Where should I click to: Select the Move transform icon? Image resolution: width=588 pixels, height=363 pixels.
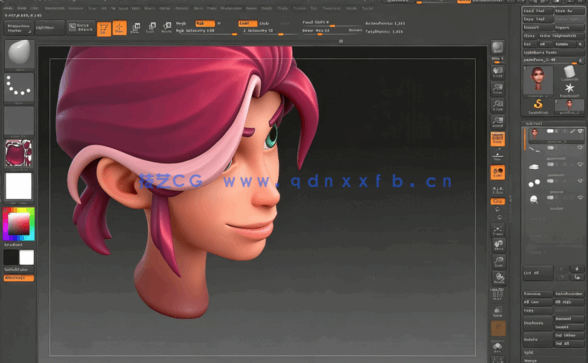[135, 28]
